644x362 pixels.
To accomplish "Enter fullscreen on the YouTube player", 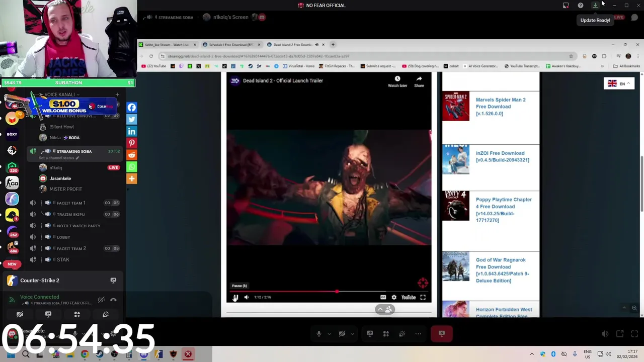I will [x=423, y=297].
